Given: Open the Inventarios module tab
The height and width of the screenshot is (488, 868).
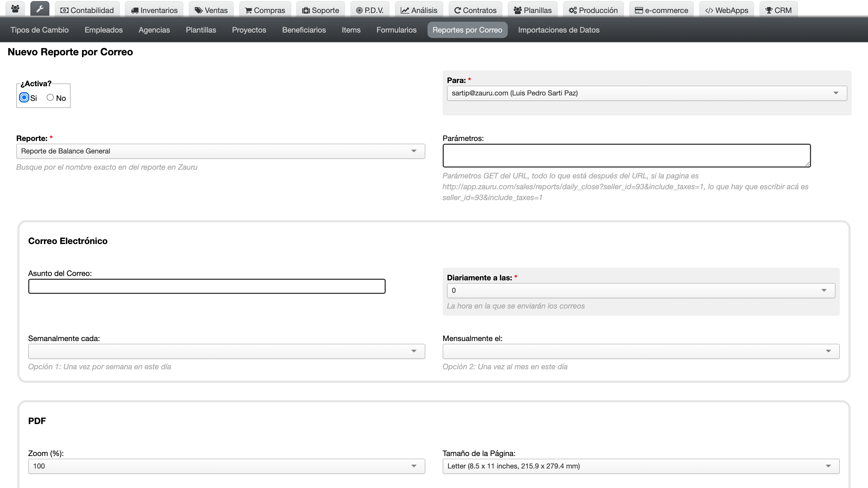Looking at the screenshot, I should [154, 10].
